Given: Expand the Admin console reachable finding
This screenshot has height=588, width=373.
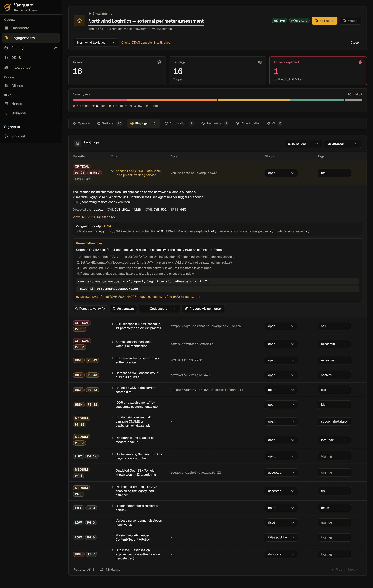Looking at the screenshot, I should click(112, 342).
